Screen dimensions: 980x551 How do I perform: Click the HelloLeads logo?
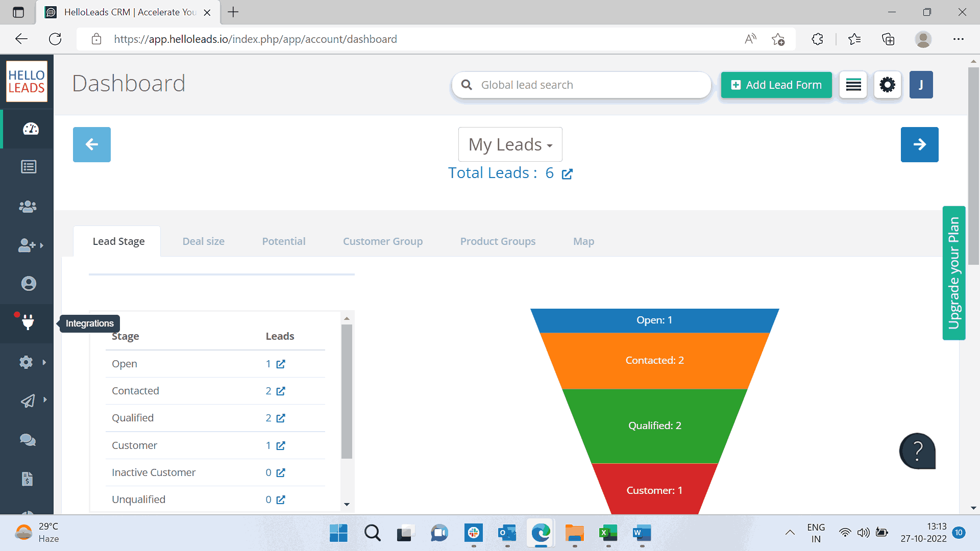pyautogui.click(x=27, y=82)
